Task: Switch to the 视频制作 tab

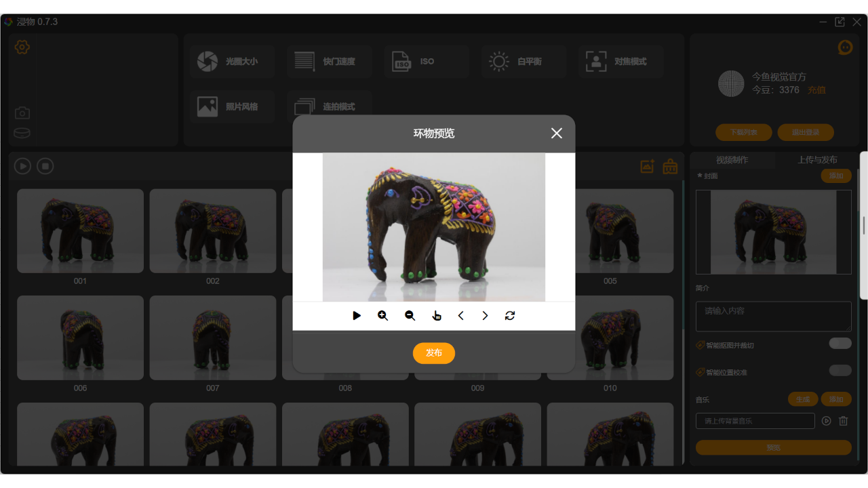Action: point(732,160)
